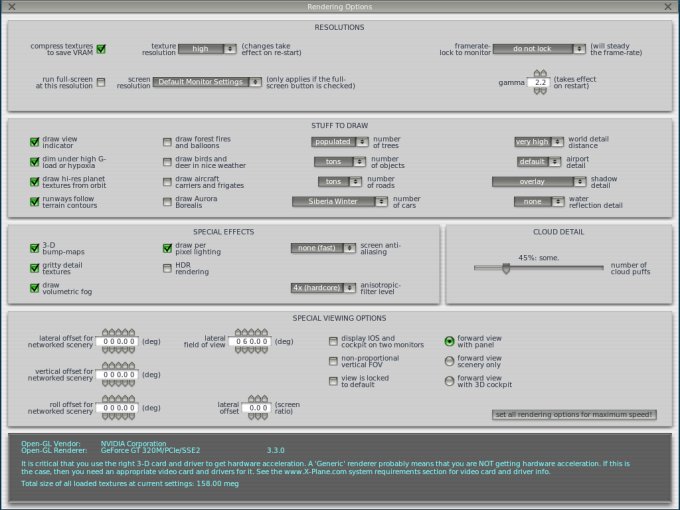The width and height of the screenshot is (680, 510).
Task: Open the screen anti-aliasing dropdown
Action: pyautogui.click(x=323, y=248)
